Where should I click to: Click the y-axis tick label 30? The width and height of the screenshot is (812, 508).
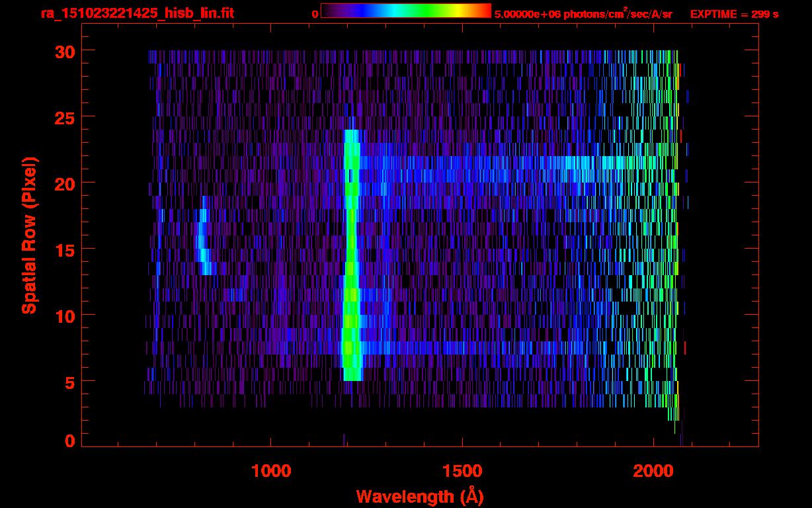coord(64,51)
